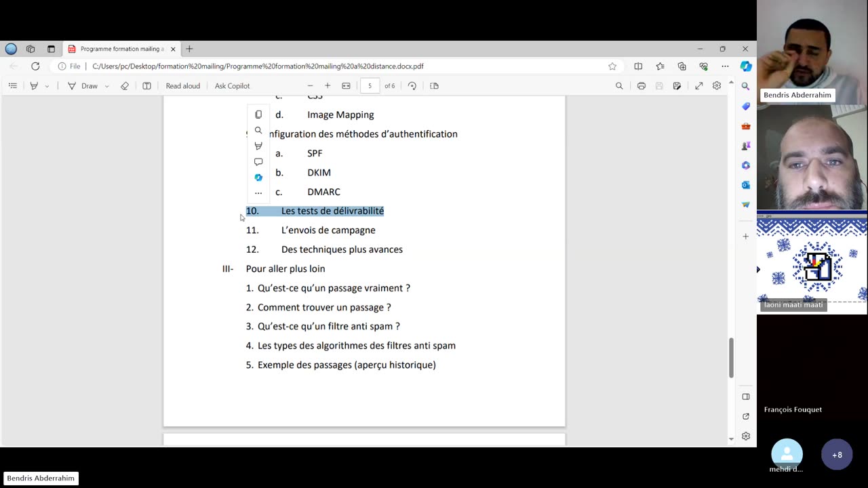
Task: Open find in PDF search
Action: (x=619, y=86)
